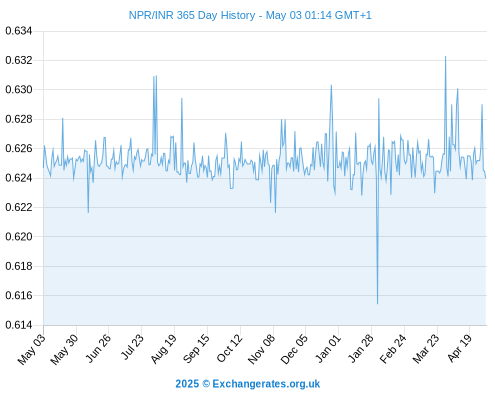This screenshot has width=495, height=400.
Task: Select the Jan 28 axis label
Action: (x=361, y=348)
